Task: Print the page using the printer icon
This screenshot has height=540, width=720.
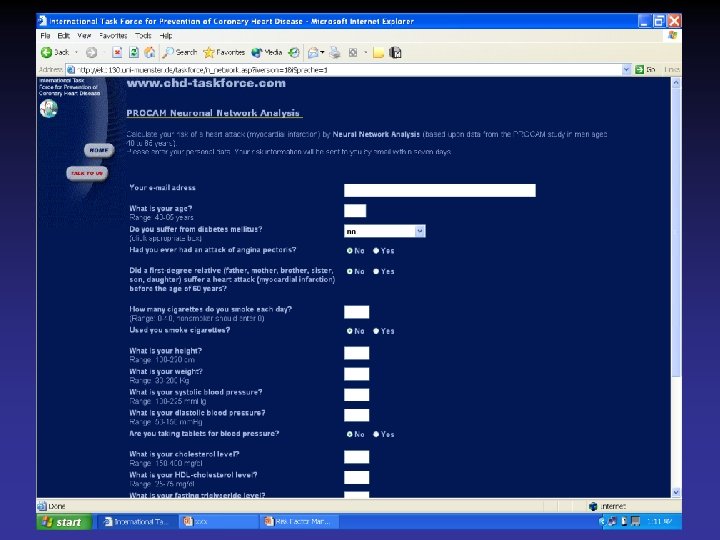Action: click(335, 53)
